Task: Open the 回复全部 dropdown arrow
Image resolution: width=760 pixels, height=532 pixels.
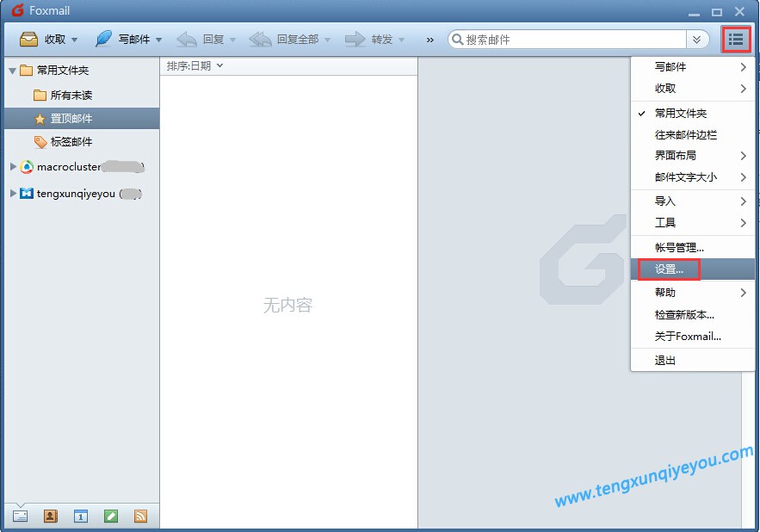Action: click(x=328, y=40)
